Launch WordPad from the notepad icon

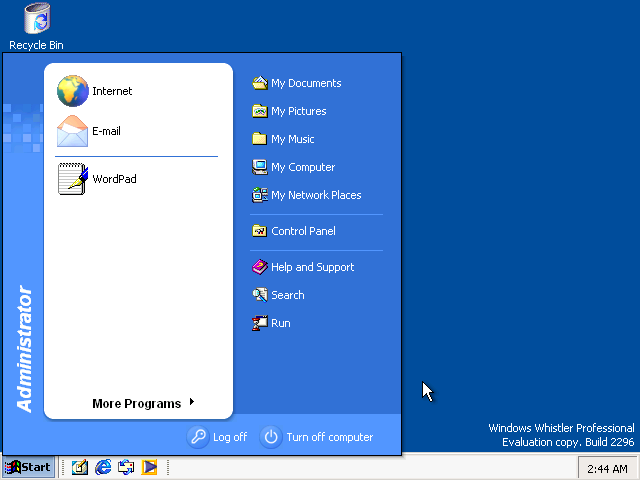[73, 179]
